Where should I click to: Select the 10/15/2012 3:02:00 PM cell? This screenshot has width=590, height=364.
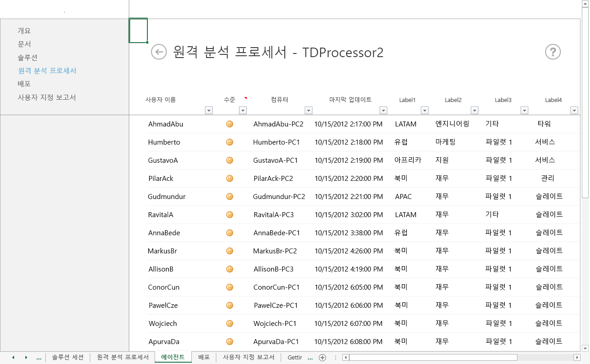pyautogui.click(x=348, y=214)
